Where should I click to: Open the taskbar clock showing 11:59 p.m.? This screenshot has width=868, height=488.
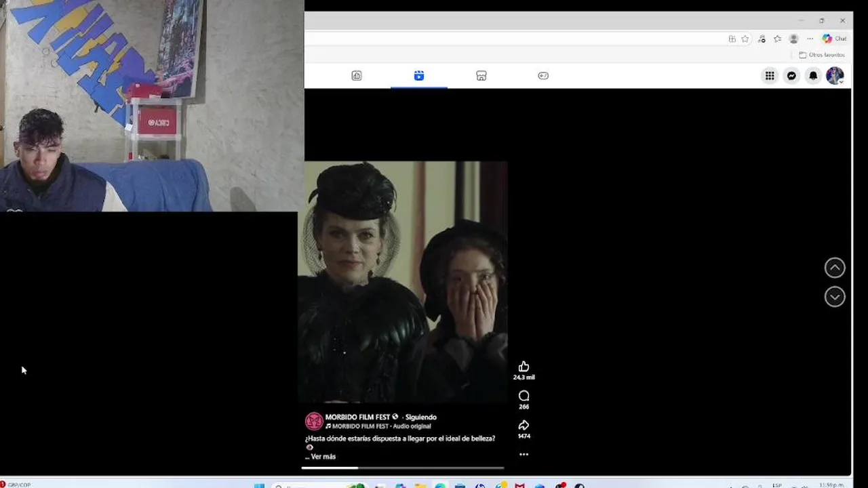(x=831, y=485)
